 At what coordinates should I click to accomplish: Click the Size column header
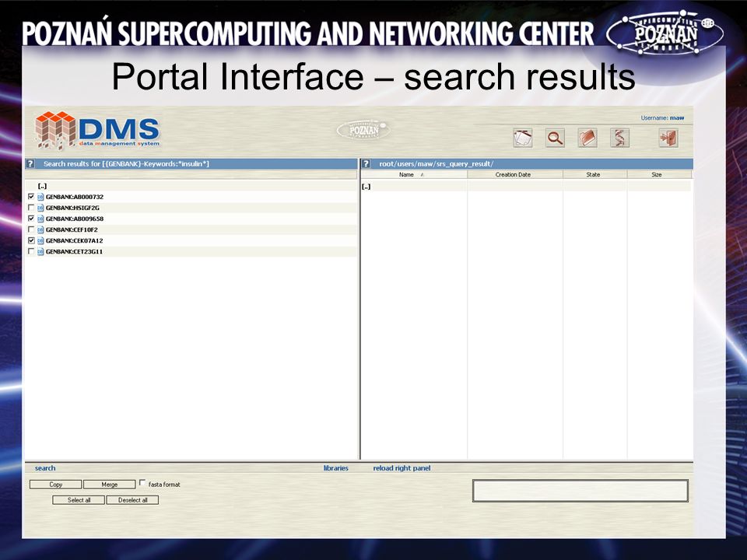(x=659, y=175)
